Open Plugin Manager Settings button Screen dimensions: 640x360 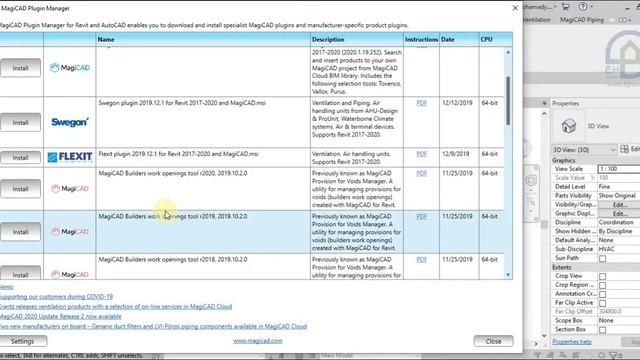[x=23, y=341]
